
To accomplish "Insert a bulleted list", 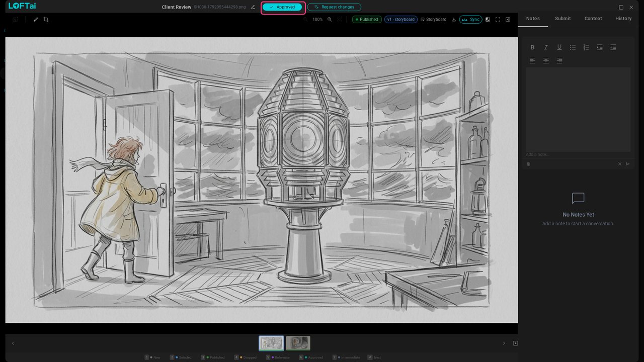I will pyautogui.click(x=573, y=47).
